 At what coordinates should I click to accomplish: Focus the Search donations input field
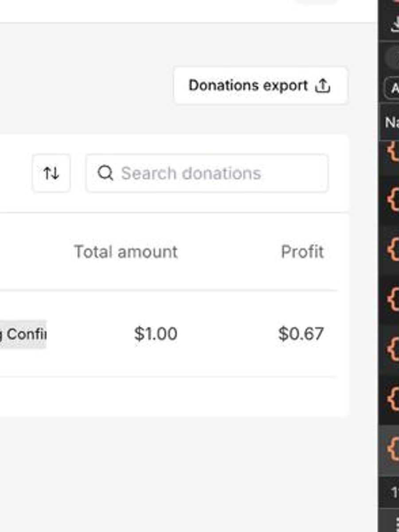point(213,173)
